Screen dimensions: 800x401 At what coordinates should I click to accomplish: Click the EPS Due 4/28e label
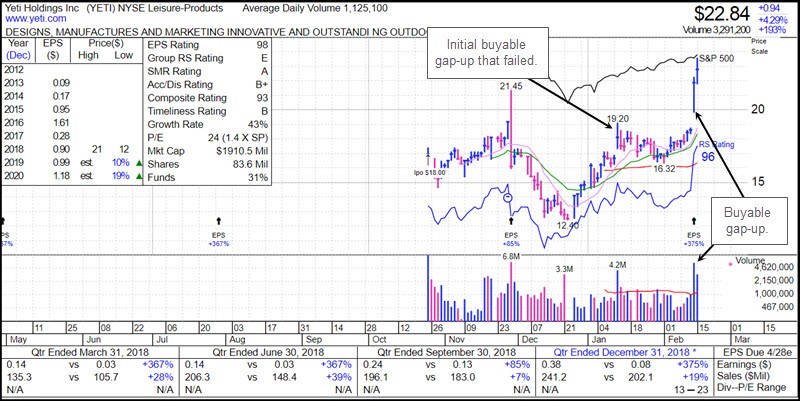pos(755,353)
